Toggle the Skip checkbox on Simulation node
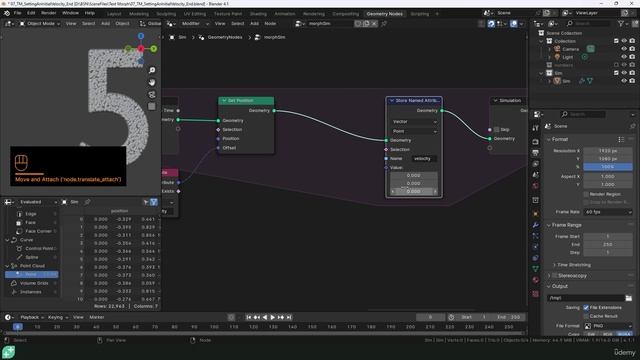Image resolution: width=640 pixels, height=360 pixels. (496, 129)
